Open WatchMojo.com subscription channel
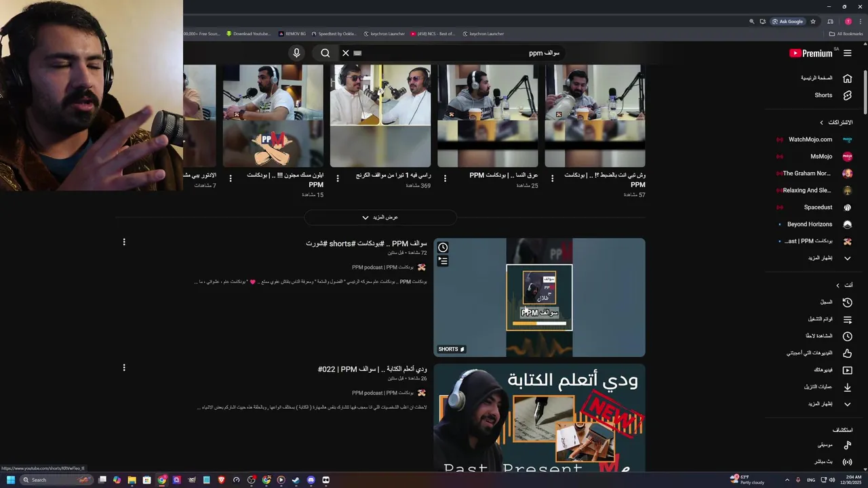The height and width of the screenshot is (488, 868). (810, 140)
